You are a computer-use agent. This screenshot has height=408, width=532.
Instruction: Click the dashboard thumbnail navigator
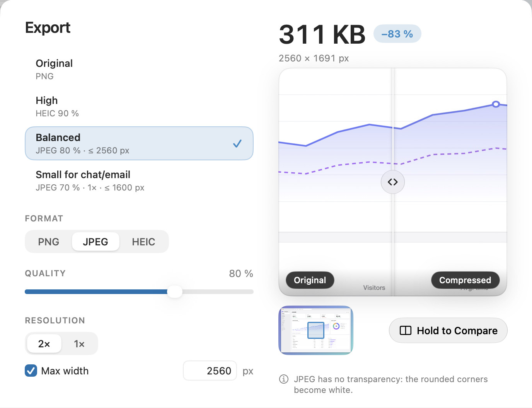(316, 330)
